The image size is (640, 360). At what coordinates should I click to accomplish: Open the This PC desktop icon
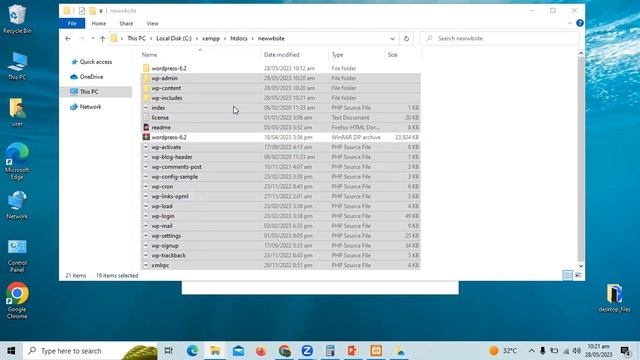click(17, 65)
